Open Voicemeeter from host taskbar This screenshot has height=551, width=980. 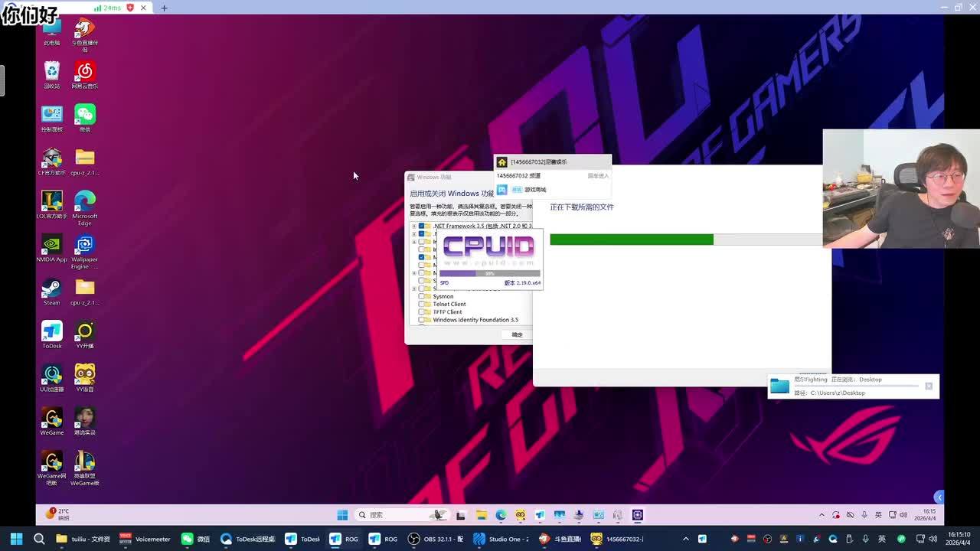pos(145,539)
